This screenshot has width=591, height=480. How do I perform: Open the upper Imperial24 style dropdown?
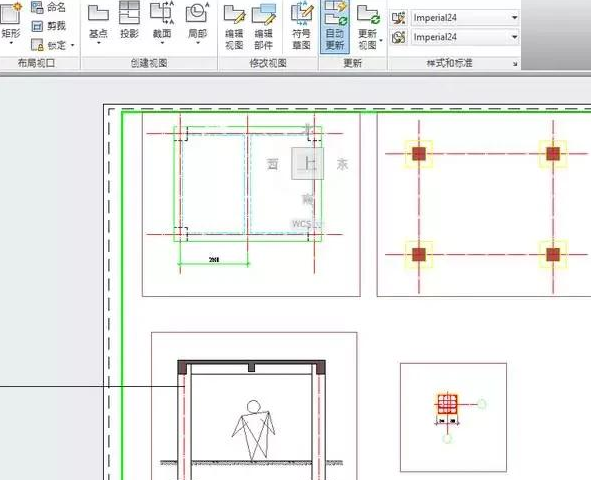tap(514, 18)
